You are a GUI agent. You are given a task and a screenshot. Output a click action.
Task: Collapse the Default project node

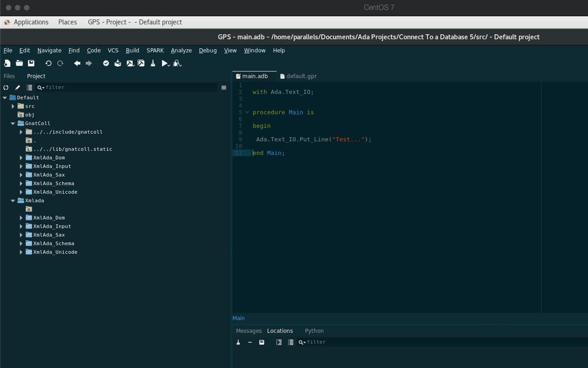click(5, 98)
